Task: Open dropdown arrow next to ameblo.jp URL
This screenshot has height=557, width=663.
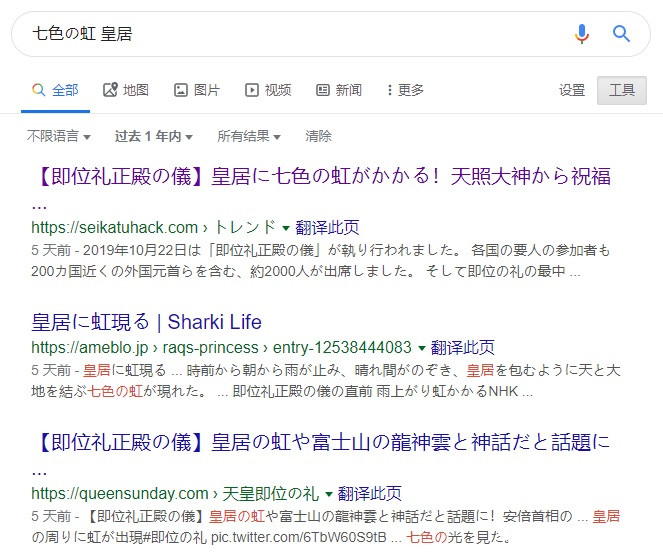Action: click(422, 348)
